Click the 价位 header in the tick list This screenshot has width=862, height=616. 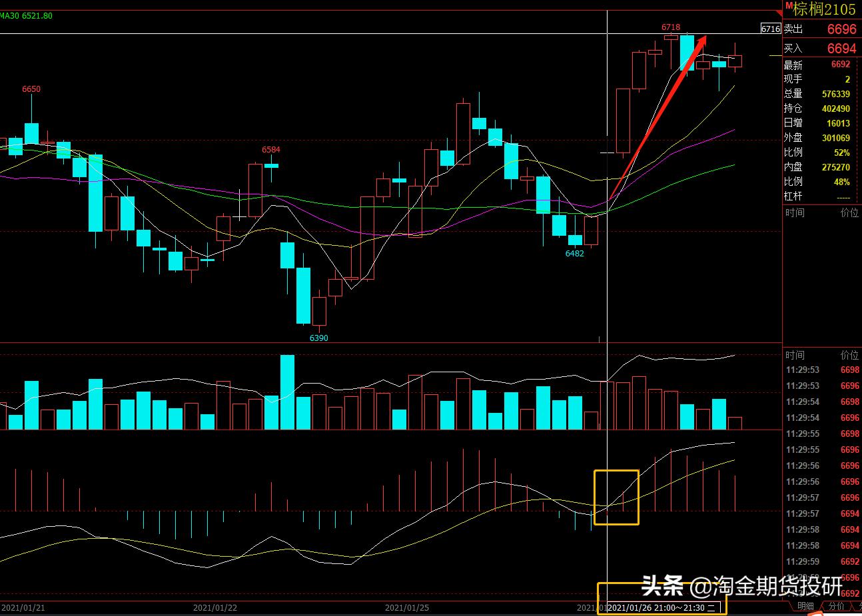tap(849, 355)
